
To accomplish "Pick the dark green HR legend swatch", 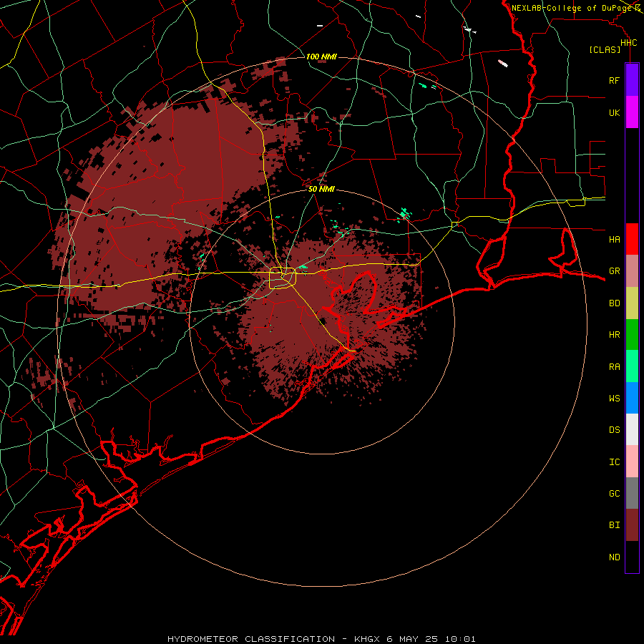I will [632, 335].
